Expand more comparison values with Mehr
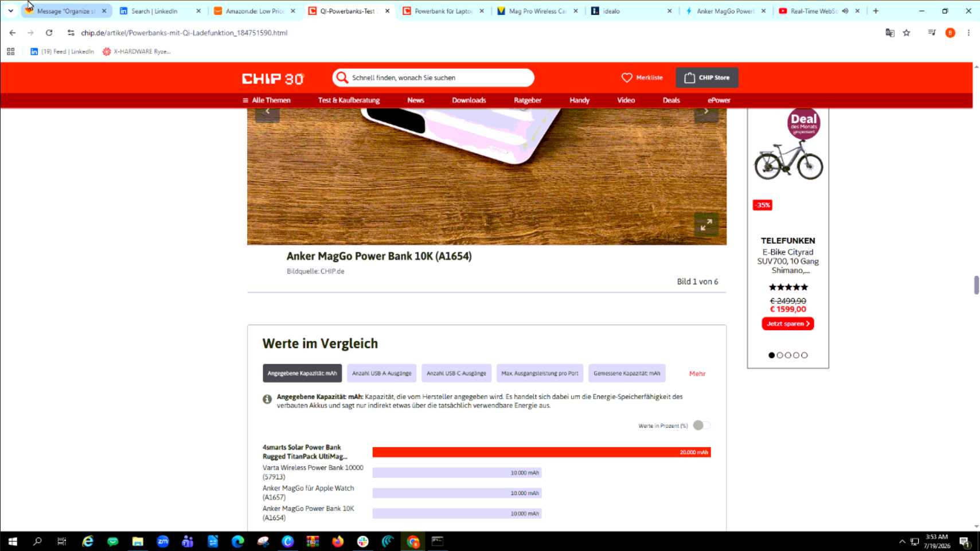 point(697,374)
